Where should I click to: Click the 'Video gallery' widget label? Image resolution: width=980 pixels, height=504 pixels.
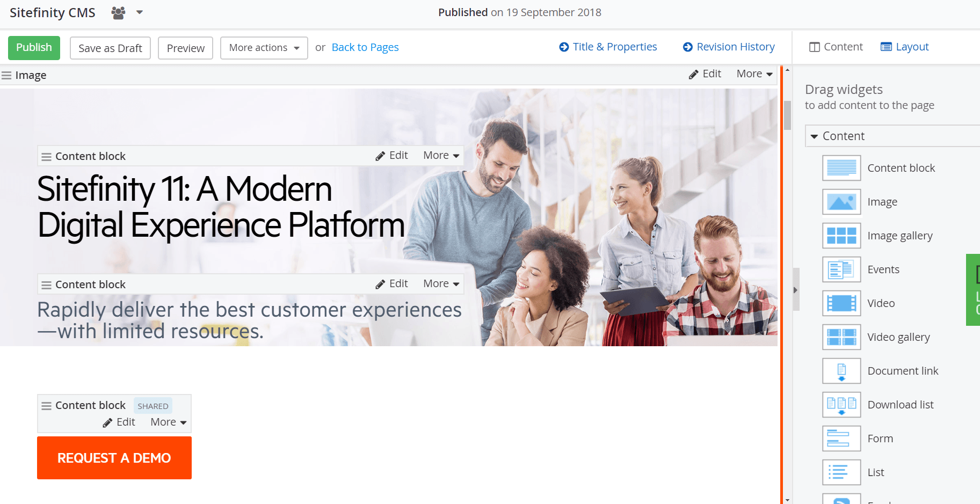coord(899,337)
